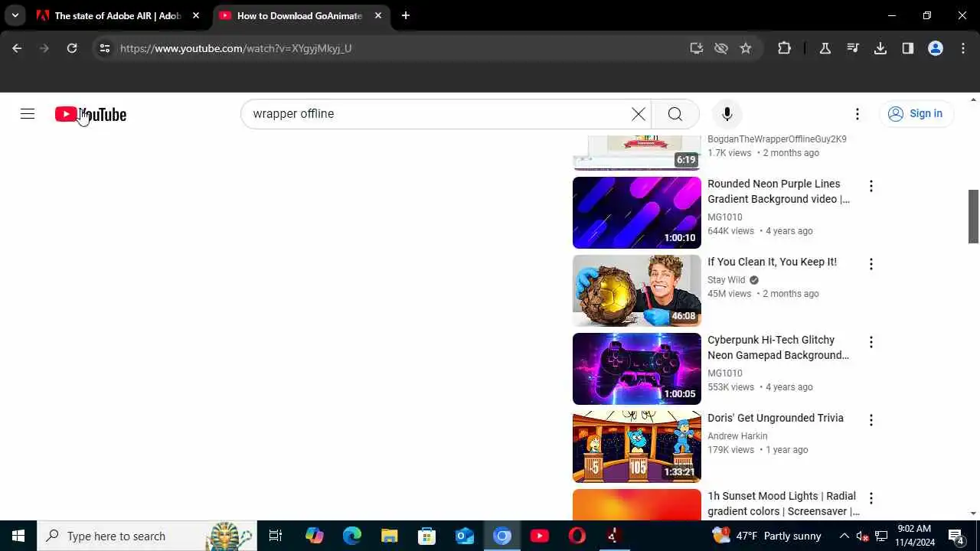
Task: Click the youtube.com address bar URL
Action: point(236,48)
